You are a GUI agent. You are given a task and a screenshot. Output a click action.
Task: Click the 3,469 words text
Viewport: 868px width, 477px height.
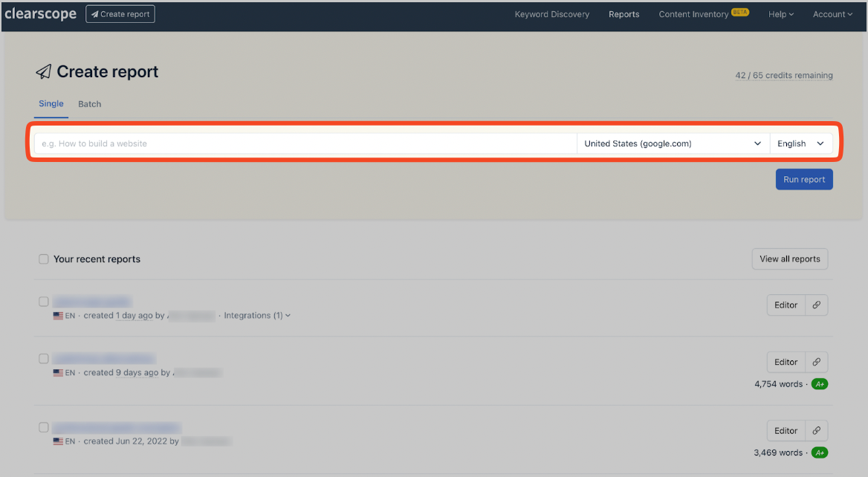778,452
